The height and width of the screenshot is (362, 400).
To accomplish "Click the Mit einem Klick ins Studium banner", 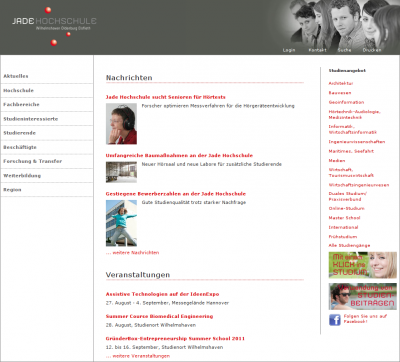I will tap(363, 265).
